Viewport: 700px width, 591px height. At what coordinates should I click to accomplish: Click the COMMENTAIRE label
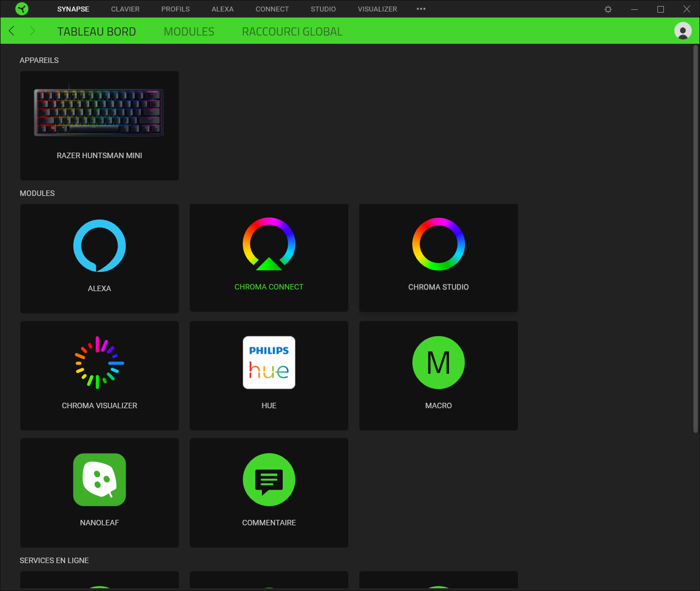point(269,523)
